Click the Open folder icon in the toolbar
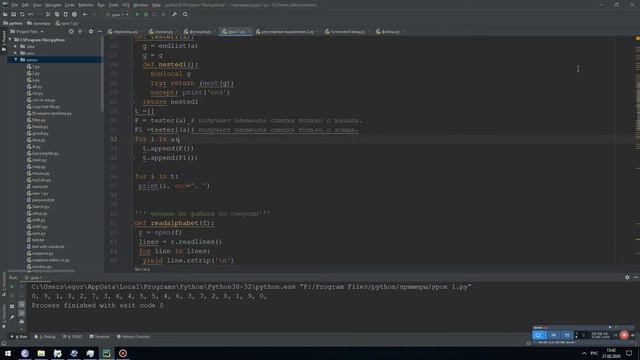The height and width of the screenshot is (360, 640). coord(5,14)
